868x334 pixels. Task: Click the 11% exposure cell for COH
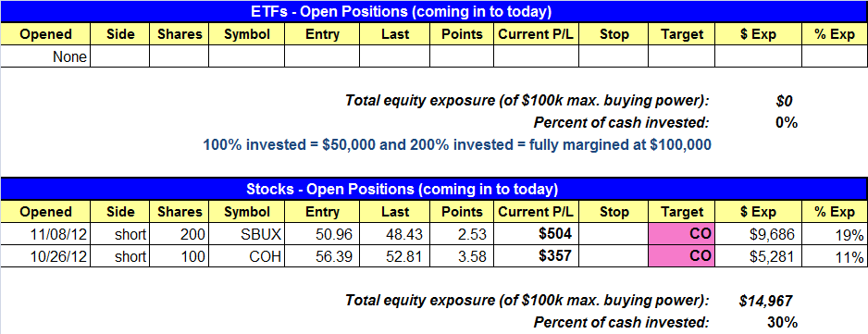tap(835, 256)
